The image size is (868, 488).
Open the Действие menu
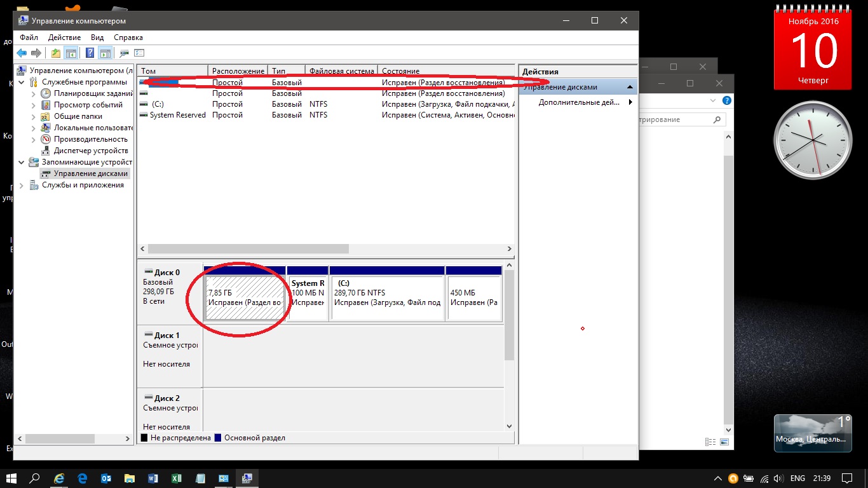(x=64, y=37)
